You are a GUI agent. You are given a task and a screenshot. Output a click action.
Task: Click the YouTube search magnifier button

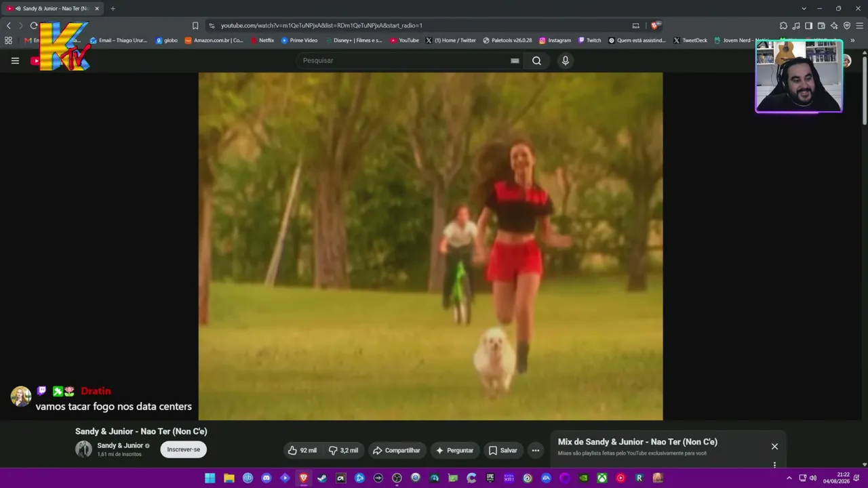coord(536,60)
